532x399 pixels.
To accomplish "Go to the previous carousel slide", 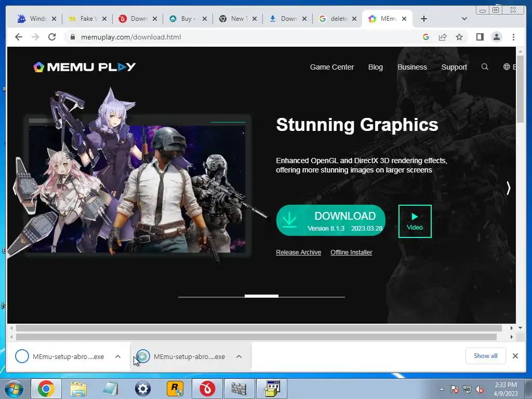I will click(14, 188).
